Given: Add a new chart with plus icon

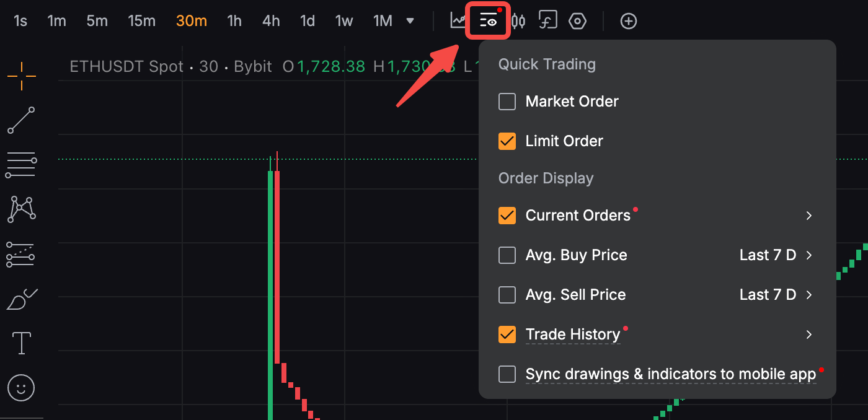Looking at the screenshot, I should (x=629, y=21).
